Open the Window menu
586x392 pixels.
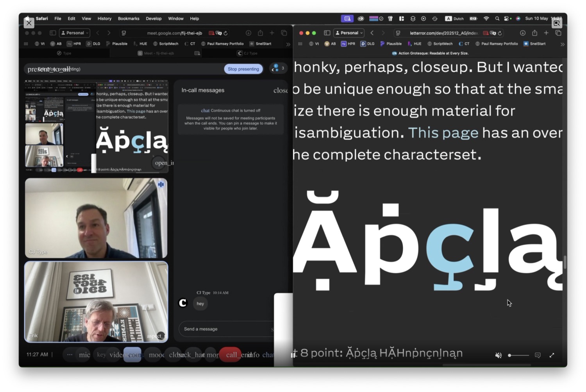coord(176,18)
